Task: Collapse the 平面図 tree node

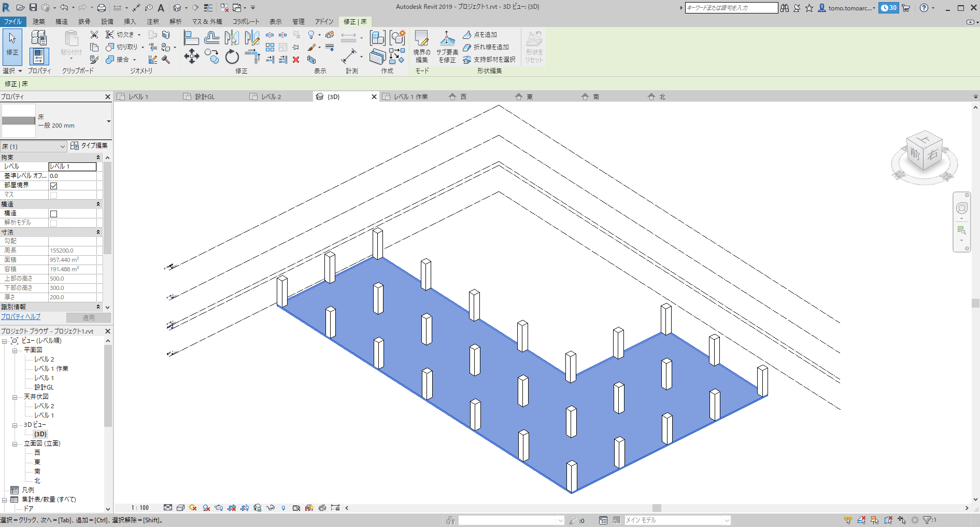Action: point(15,351)
